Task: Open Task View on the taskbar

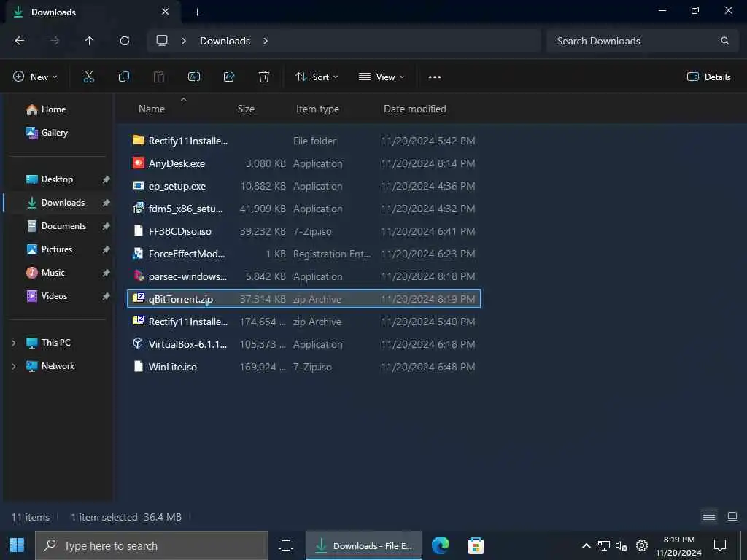Action: click(x=286, y=545)
